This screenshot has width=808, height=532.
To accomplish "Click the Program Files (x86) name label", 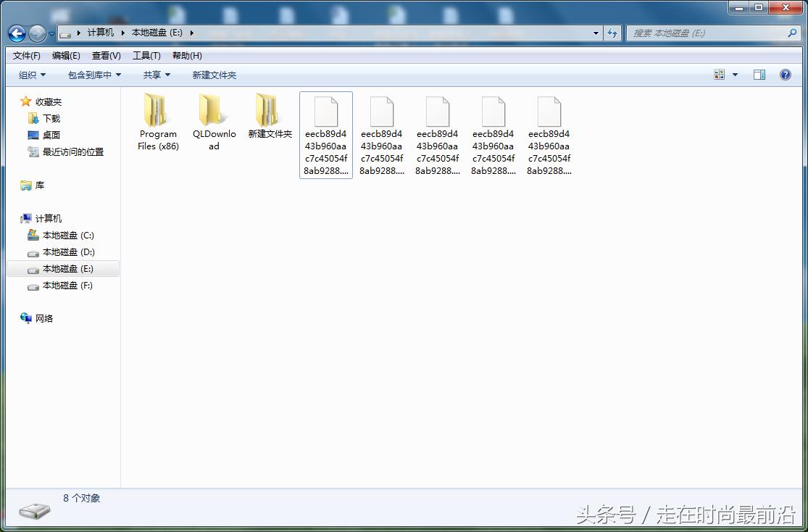I will click(x=158, y=140).
